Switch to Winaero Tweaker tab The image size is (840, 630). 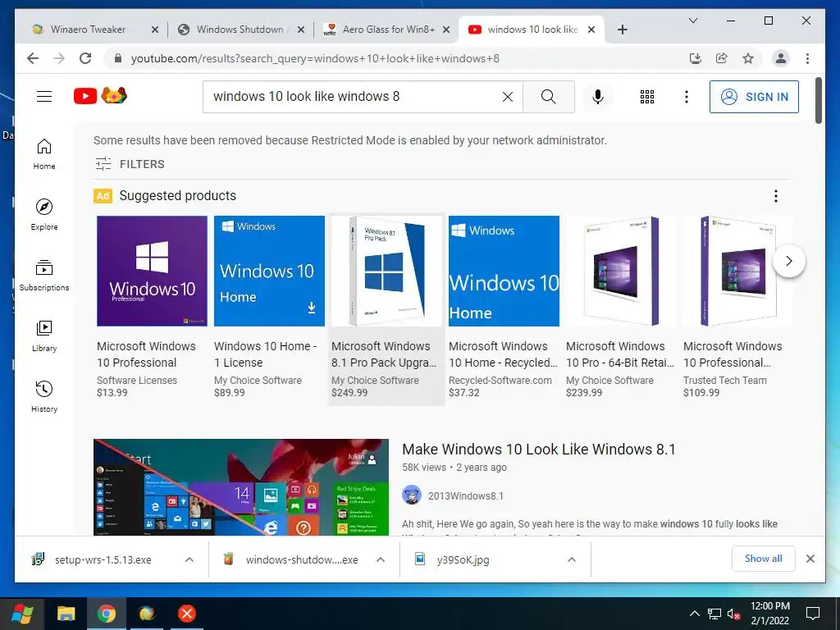pos(89,30)
